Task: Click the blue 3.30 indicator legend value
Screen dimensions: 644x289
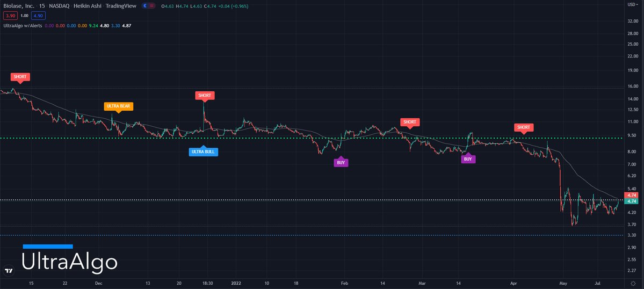Action: click(x=116, y=25)
